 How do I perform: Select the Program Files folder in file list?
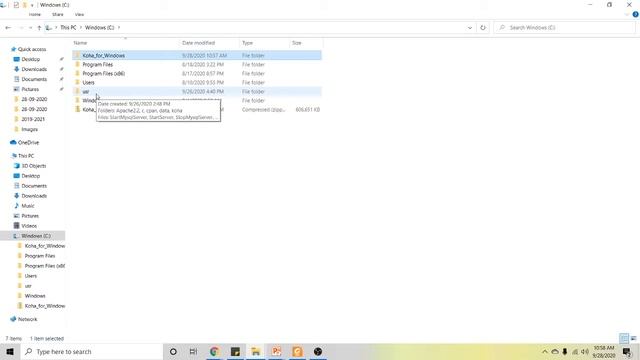[x=197, y=64]
